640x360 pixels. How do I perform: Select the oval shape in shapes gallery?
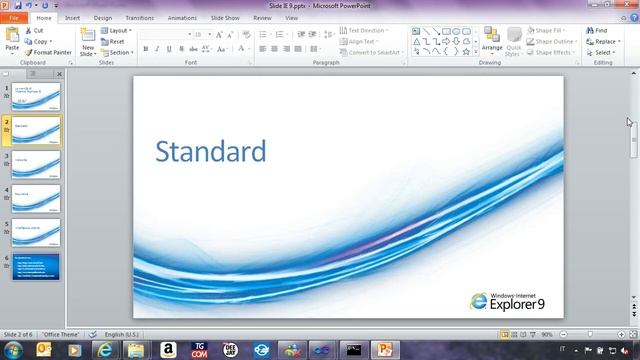(456, 31)
